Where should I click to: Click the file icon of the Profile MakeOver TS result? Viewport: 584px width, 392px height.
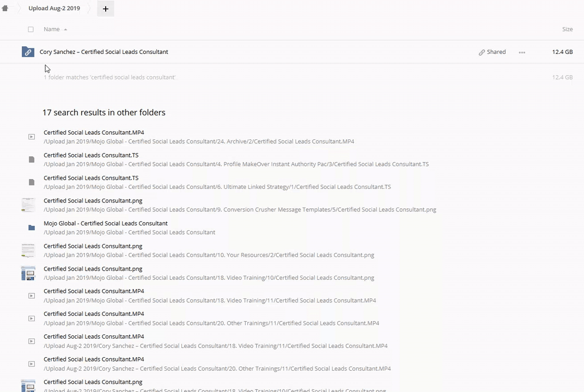(x=32, y=160)
